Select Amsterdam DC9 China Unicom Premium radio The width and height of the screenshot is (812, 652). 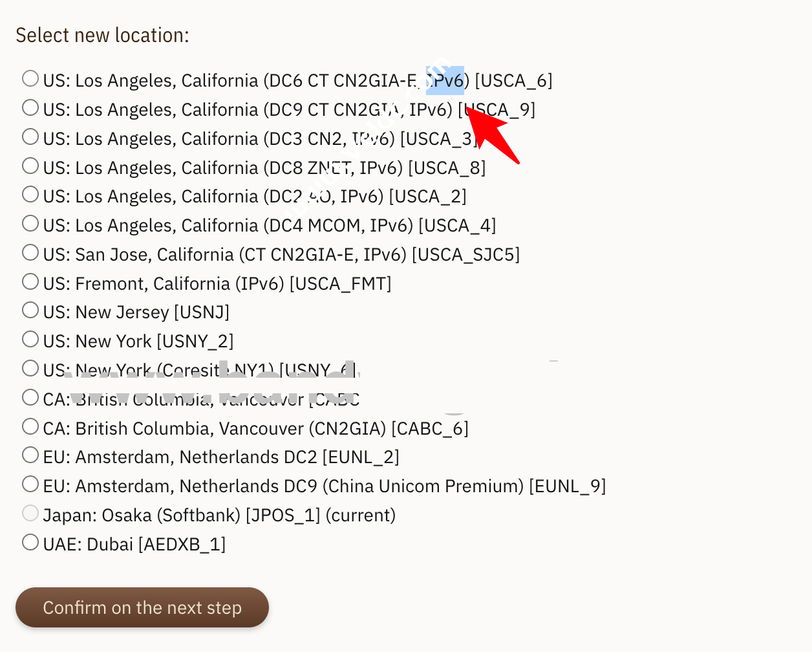30,484
